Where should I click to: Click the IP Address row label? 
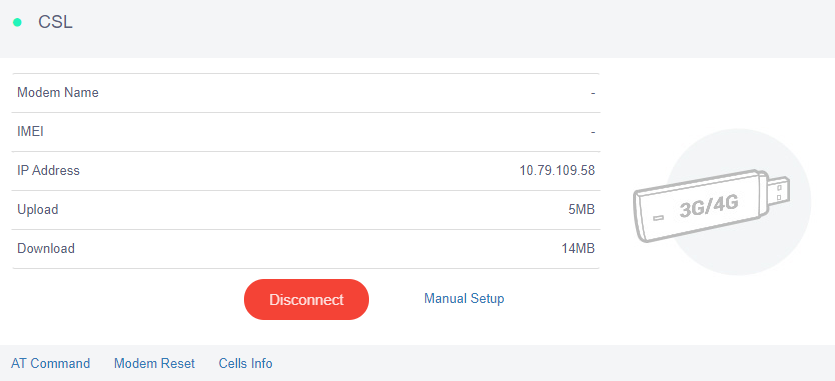pyautogui.click(x=48, y=171)
